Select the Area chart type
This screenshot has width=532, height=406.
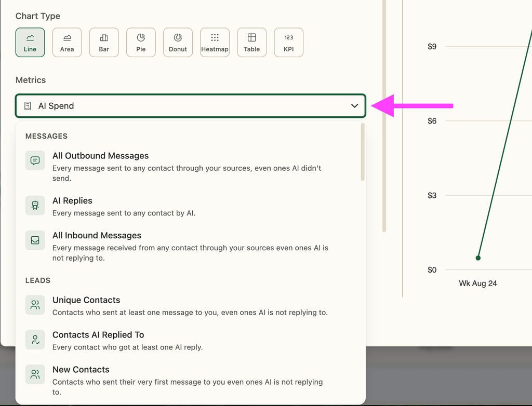[67, 43]
